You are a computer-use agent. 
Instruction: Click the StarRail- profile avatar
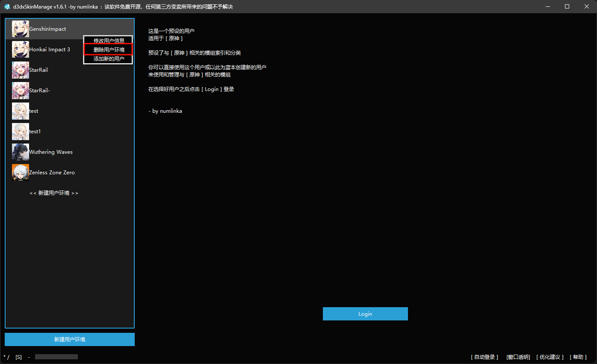pos(21,91)
